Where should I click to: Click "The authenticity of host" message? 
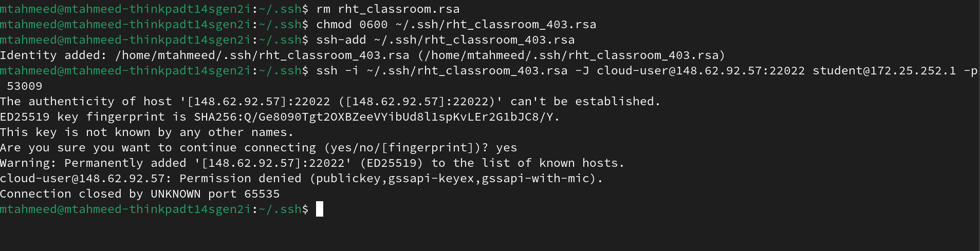(x=86, y=102)
